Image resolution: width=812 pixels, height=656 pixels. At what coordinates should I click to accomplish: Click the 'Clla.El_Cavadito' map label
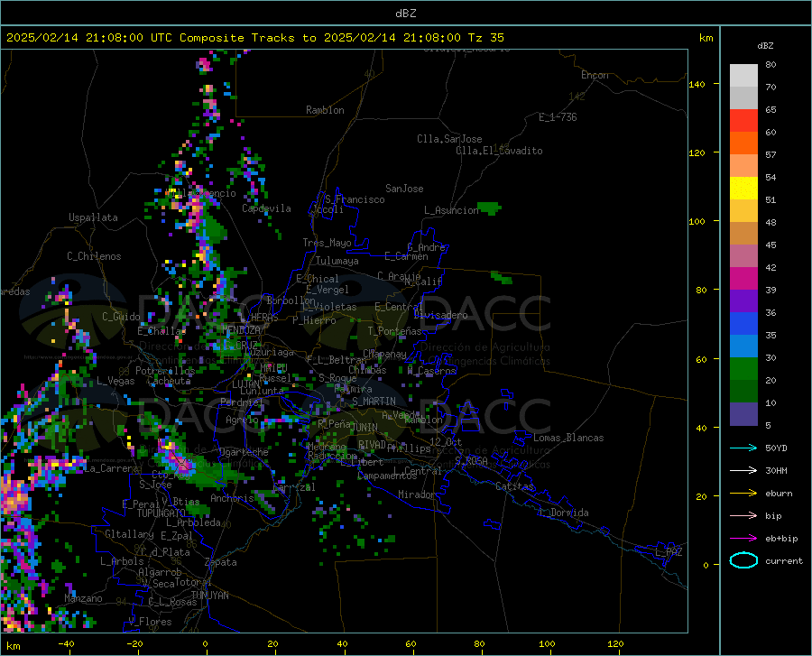pyautogui.click(x=499, y=151)
